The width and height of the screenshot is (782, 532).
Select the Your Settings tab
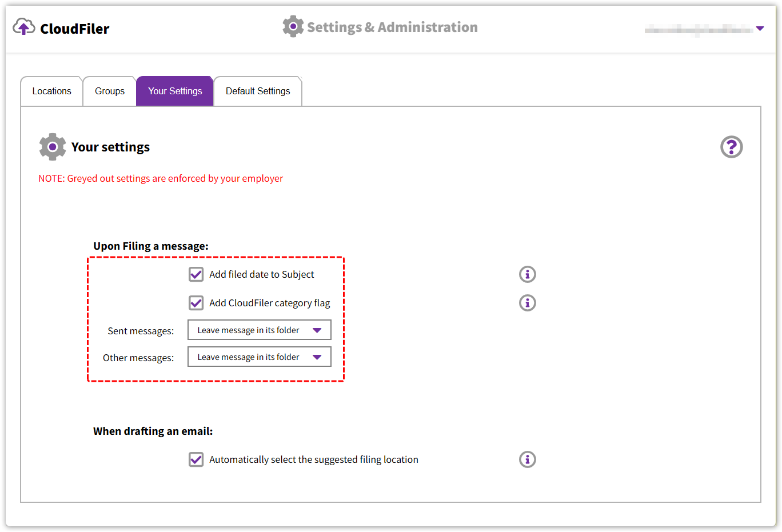point(175,91)
